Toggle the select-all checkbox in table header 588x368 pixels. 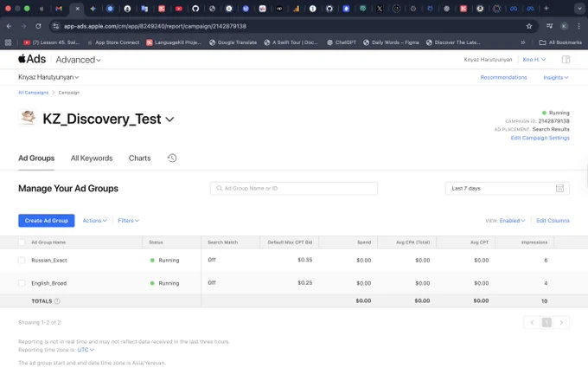(x=22, y=242)
